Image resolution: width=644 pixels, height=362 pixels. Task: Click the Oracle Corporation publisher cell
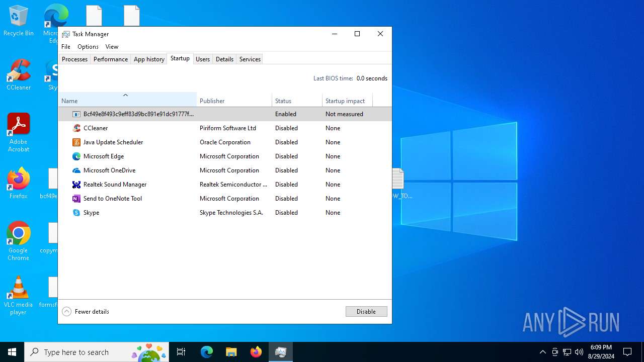pos(225,142)
